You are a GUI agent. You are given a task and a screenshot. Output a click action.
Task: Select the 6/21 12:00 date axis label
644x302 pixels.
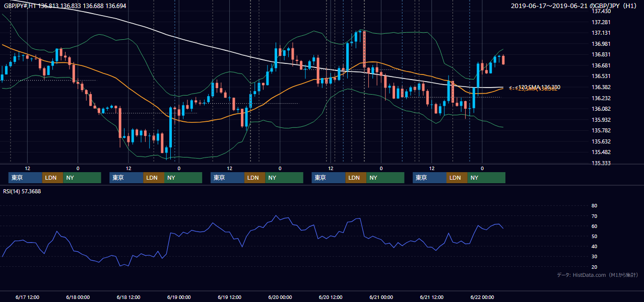pos(431,297)
